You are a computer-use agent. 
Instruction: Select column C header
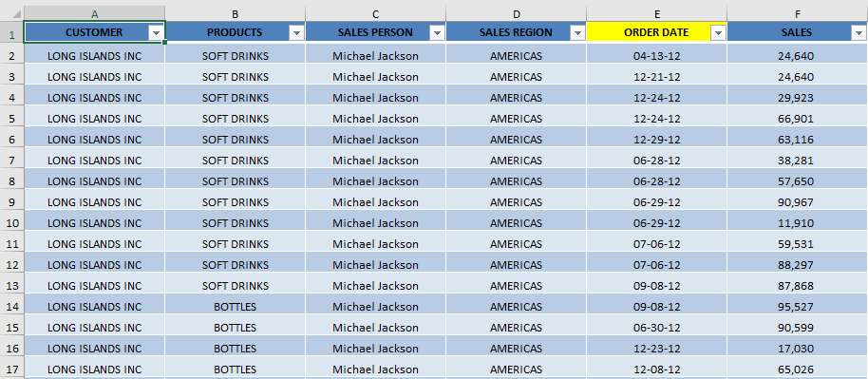[x=376, y=14]
